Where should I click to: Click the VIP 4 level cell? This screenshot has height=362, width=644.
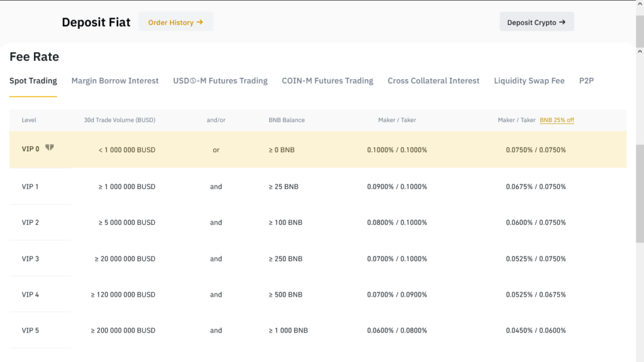pos(30,294)
